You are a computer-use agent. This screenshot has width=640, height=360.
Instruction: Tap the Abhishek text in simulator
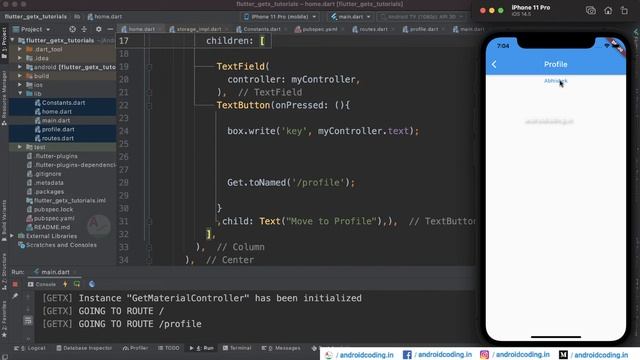coord(556,81)
